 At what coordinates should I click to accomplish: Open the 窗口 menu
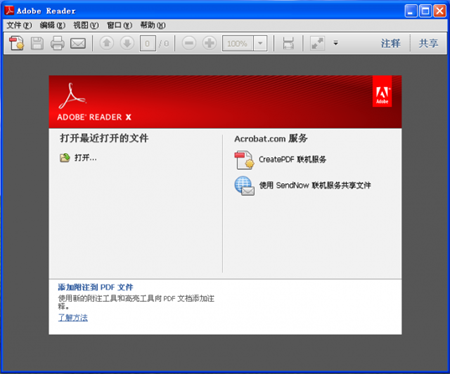coord(119,25)
